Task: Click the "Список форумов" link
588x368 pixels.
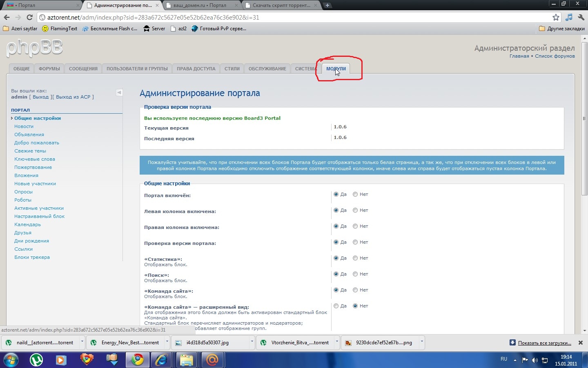Action: coord(555,56)
